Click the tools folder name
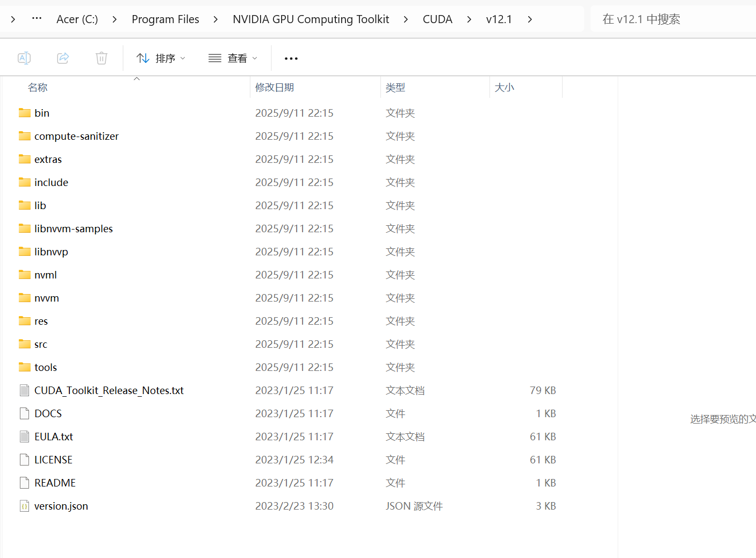This screenshot has width=756, height=558. pos(46,367)
